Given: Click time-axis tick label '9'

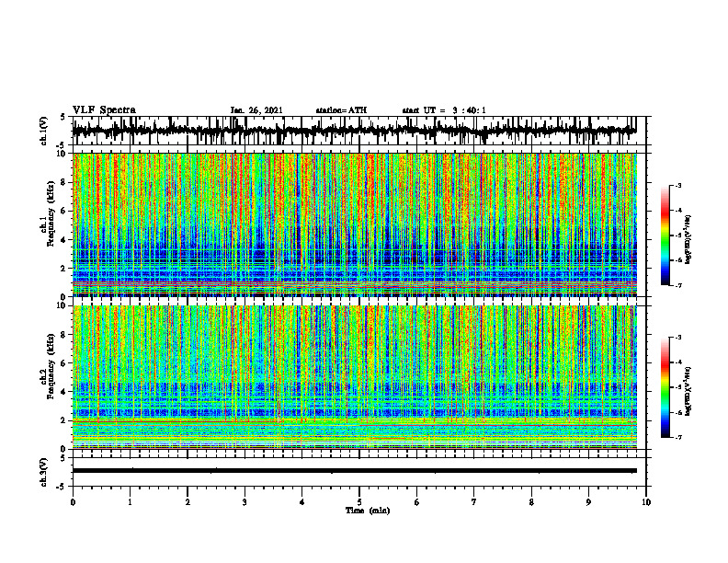Looking at the screenshot, I should point(588,502).
